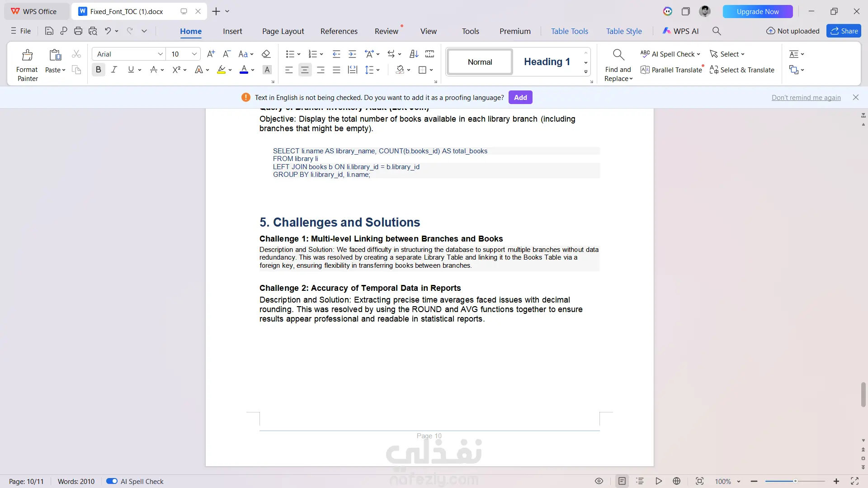Click the Outline view icon in status bar
The height and width of the screenshot is (488, 868).
coord(640,481)
